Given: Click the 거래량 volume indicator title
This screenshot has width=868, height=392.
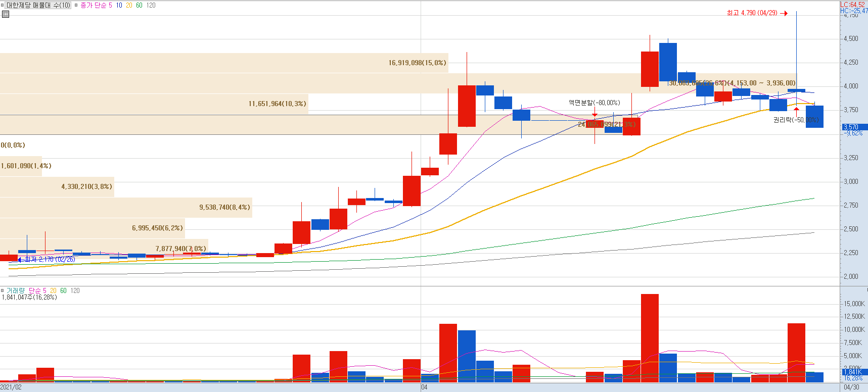Looking at the screenshot, I should point(16,290).
